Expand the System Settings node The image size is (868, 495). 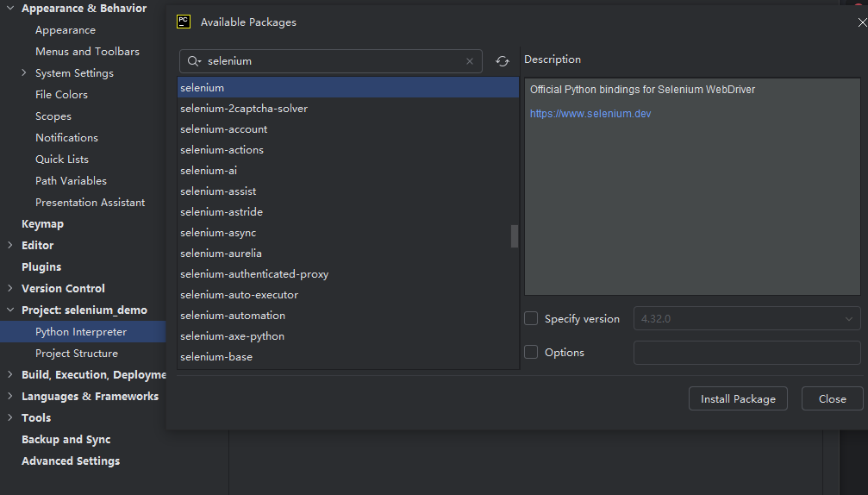[24, 72]
